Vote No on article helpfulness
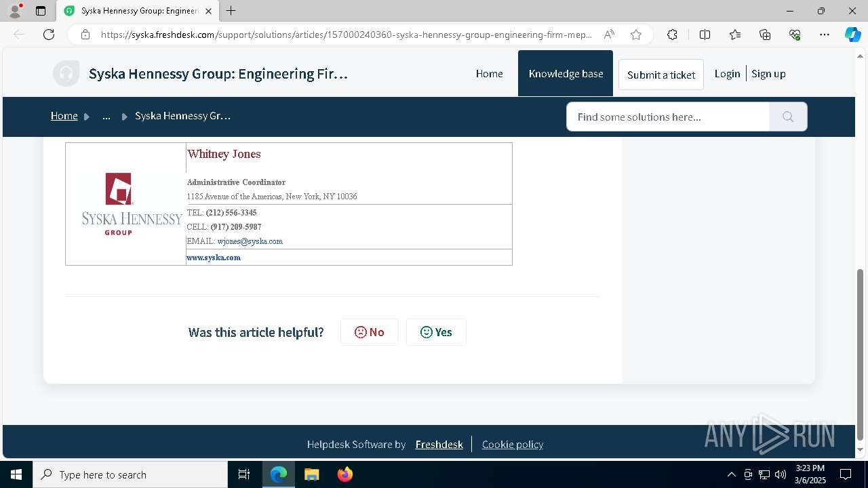 370,332
